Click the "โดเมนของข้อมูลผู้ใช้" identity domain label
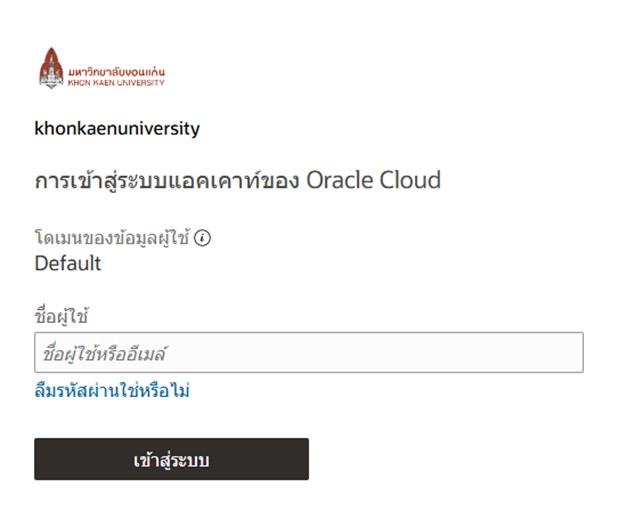The image size is (618, 511). (x=112, y=238)
